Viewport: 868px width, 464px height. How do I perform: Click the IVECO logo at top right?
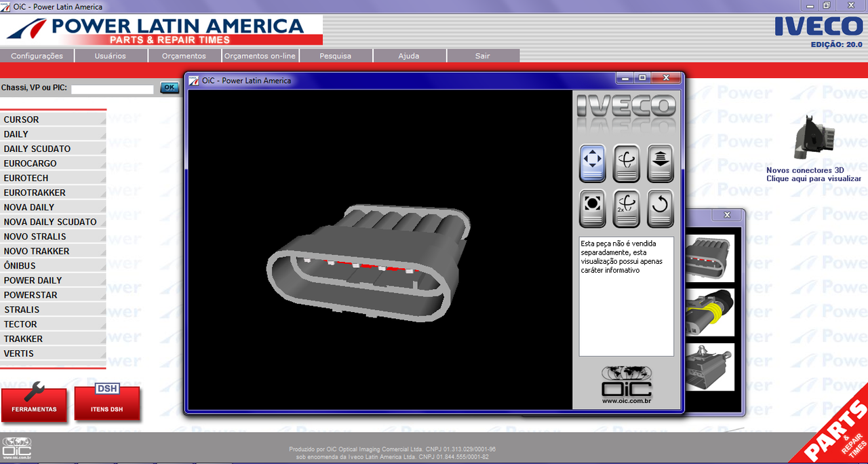819,26
